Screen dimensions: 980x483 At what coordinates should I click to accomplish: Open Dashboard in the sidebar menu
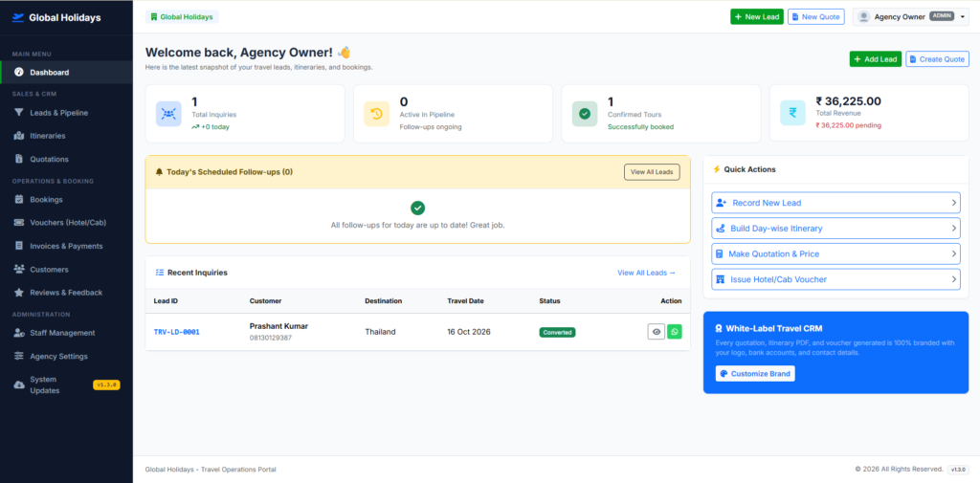coord(66,72)
